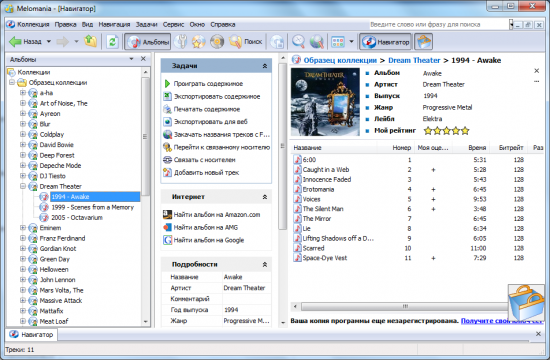Open the view mode dropdown arrow

351,42
